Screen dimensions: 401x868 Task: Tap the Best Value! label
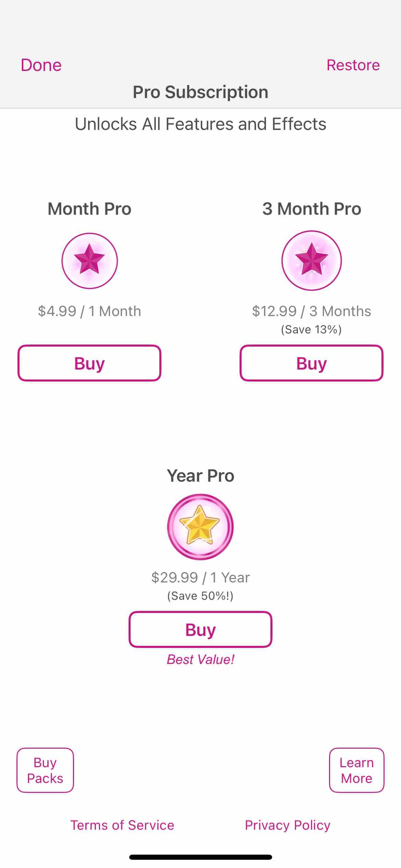click(200, 660)
